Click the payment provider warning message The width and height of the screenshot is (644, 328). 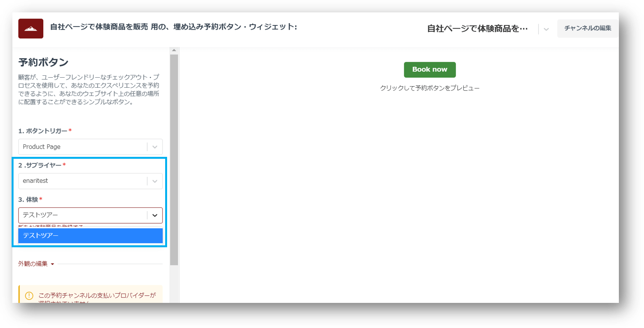(97, 296)
